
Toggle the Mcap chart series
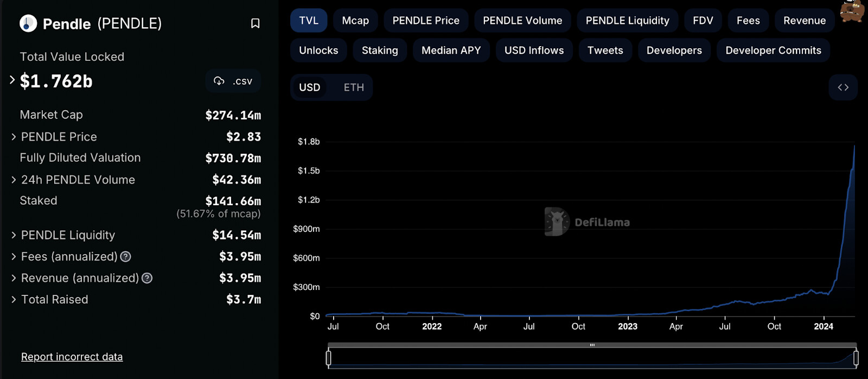click(x=355, y=21)
